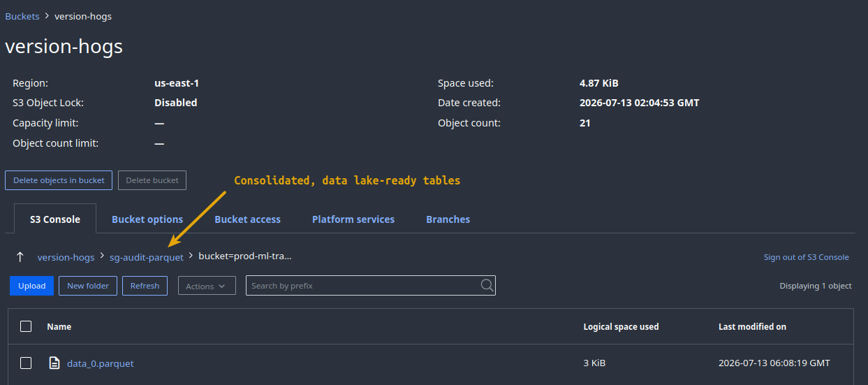Tick the checkbox for data_0.parquet
The height and width of the screenshot is (385, 868).
[26, 363]
